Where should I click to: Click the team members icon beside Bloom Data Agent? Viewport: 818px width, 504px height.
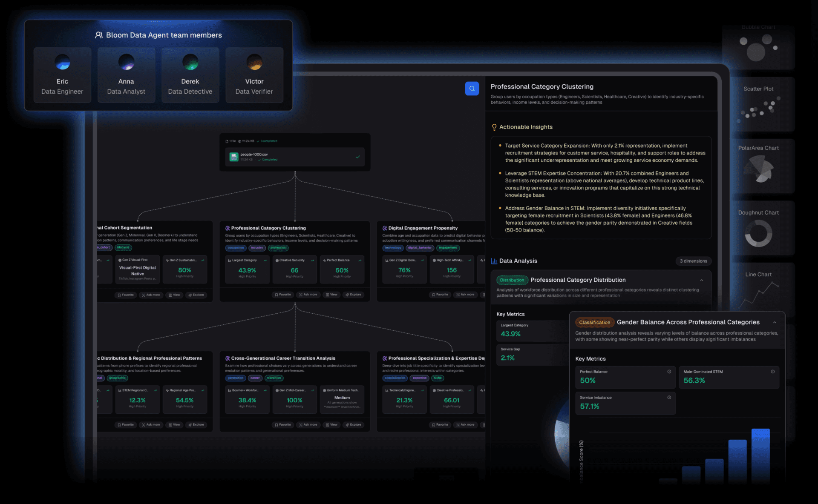tap(98, 35)
